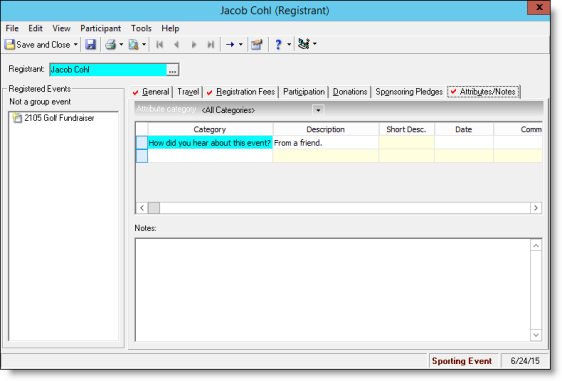Open the File menu
562x381 pixels.
point(12,28)
